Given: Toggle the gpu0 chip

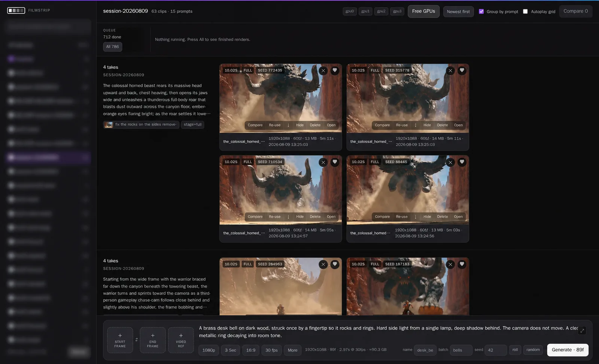Looking at the screenshot, I should click(x=350, y=12).
